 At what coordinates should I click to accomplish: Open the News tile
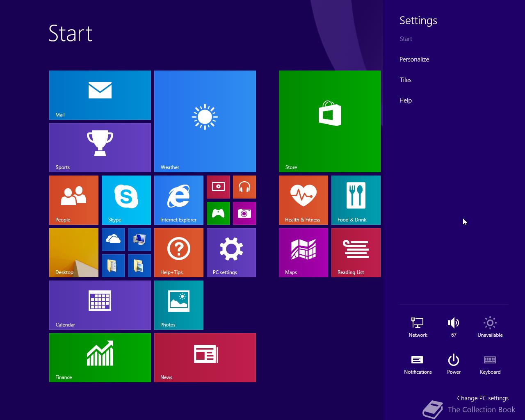click(x=205, y=358)
